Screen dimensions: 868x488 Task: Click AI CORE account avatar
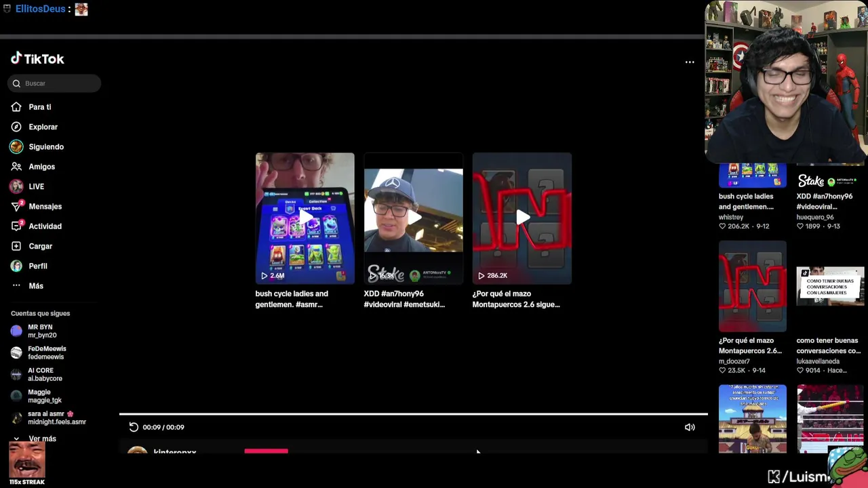[x=16, y=374]
